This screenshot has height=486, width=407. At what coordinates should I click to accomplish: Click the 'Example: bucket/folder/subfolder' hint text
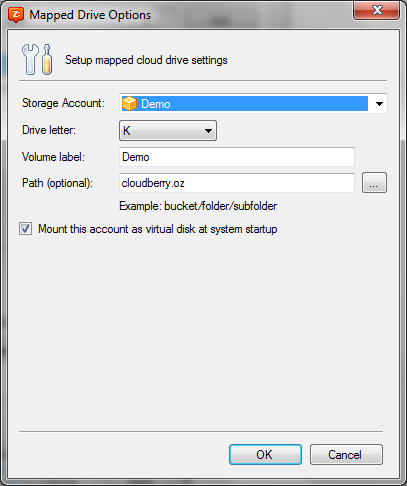point(198,206)
